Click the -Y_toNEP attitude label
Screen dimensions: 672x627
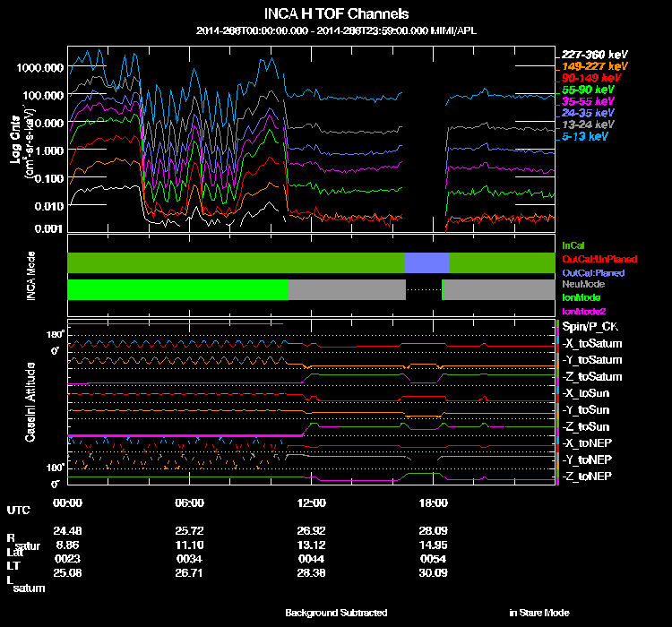(587, 460)
